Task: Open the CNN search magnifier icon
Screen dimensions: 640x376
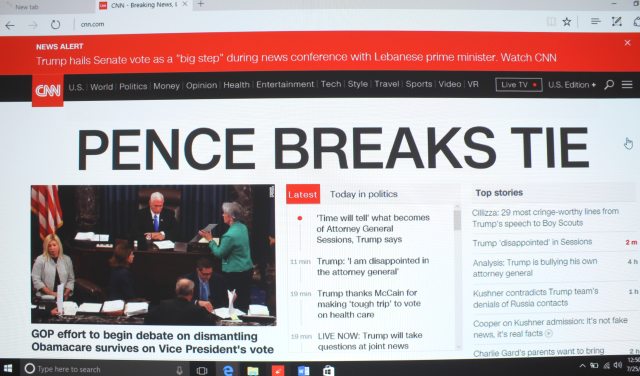Action: [x=609, y=85]
